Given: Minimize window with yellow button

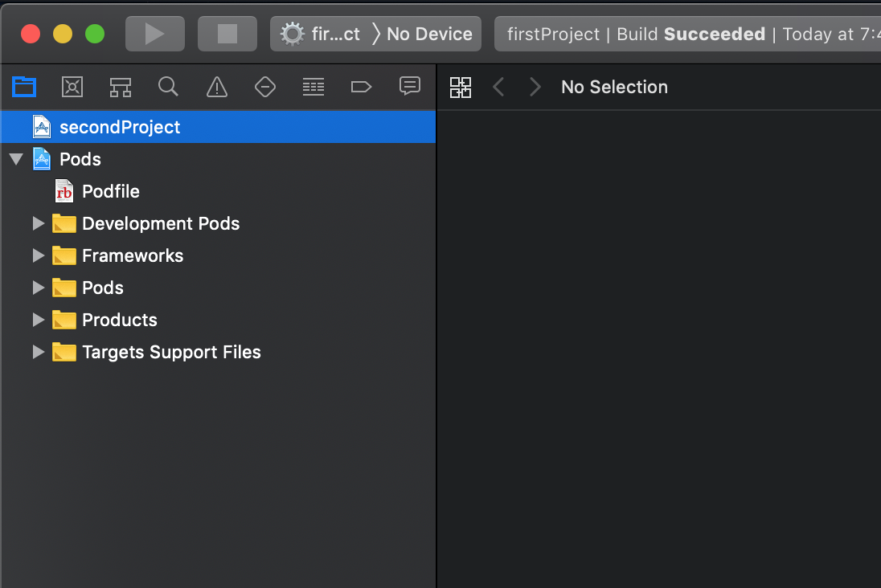Looking at the screenshot, I should tap(63, 34).
